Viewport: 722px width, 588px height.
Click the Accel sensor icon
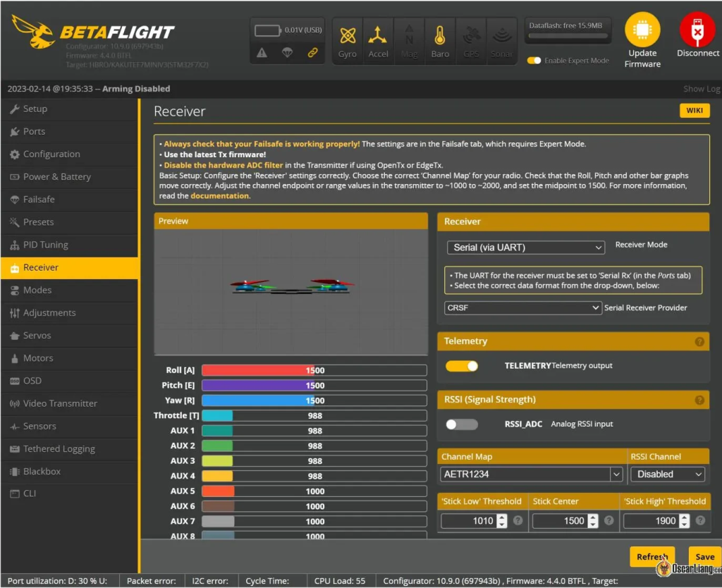click(x=378, y=36)
